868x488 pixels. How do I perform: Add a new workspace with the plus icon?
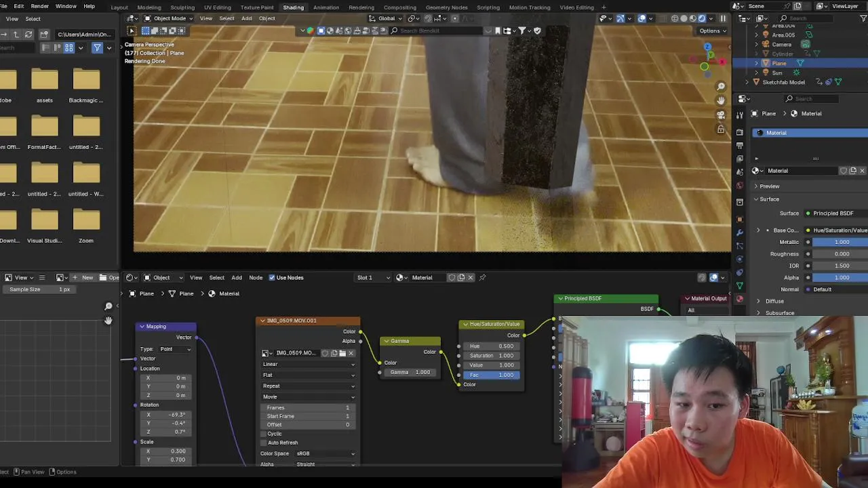(x=604, y=7)
